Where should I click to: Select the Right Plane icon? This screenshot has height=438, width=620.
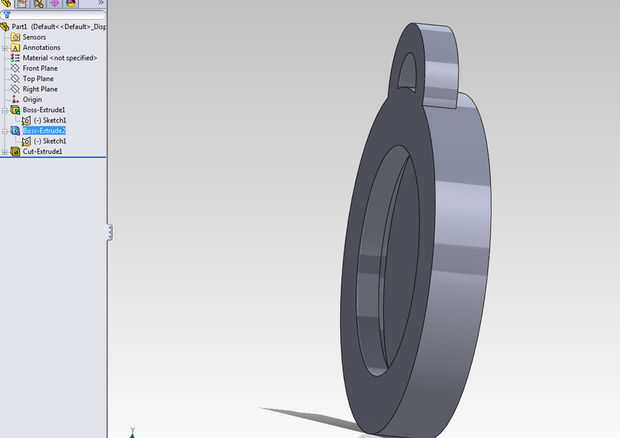[x=15, y=89]
